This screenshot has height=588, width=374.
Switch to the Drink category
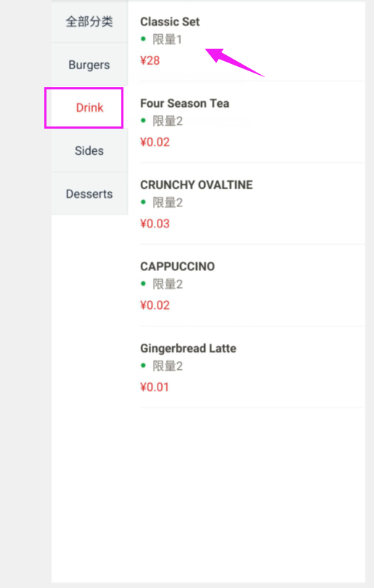click(89, 108)
